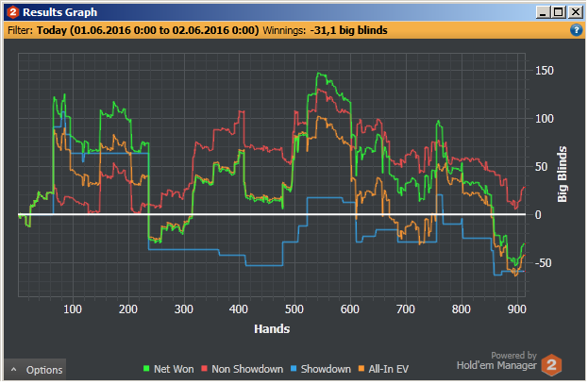Image resolution: width=588 pixels, height=384 pixels.
Task: Click the '800' x-axis hands label
Action: pyautogui.click(x=462, y=309)
